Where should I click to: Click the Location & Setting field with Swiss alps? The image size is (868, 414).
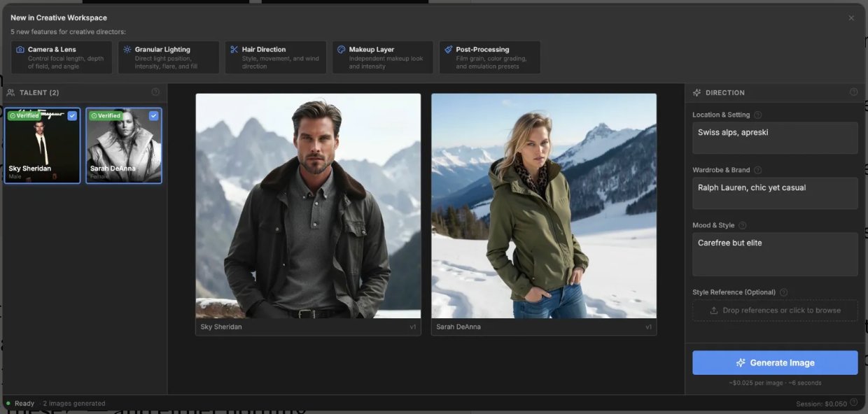pyautogui.click(x=775, y=138)
